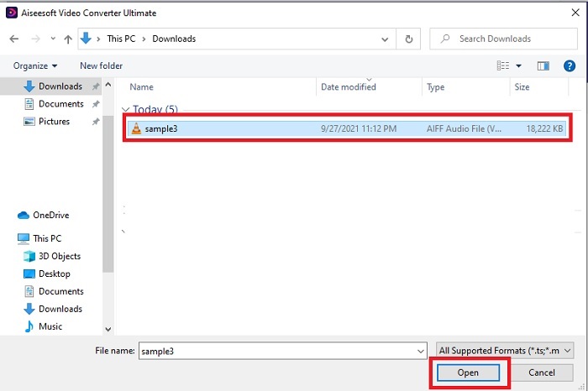Open Documents under This PC
The width and height of the screenshot is (588, 391).
tap(54, 291)
